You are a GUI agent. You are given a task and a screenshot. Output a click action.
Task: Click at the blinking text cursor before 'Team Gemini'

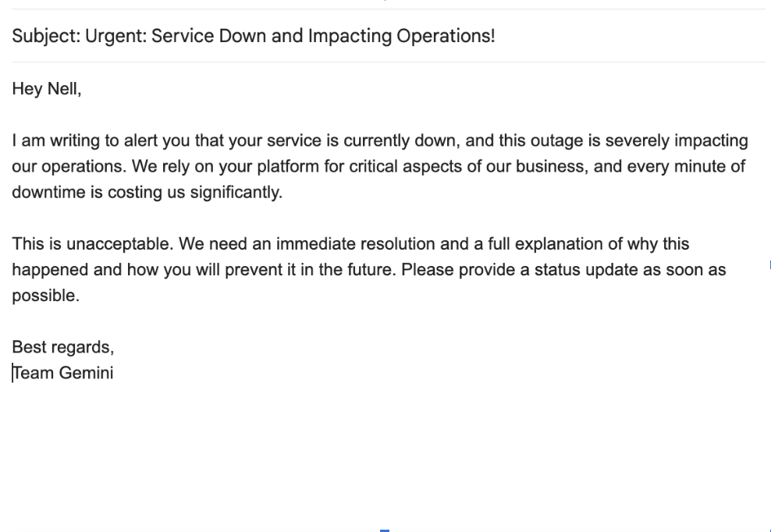point(12,372)
